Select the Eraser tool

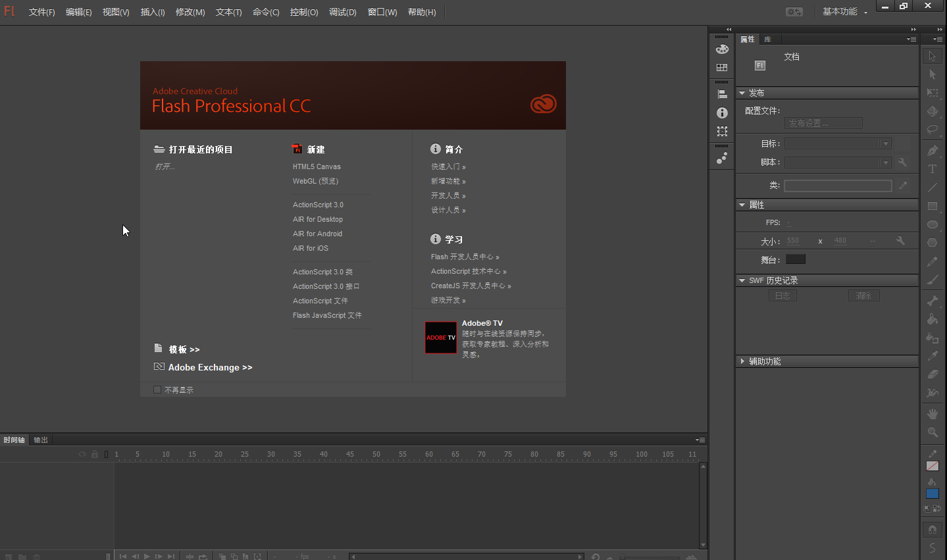point(933,374)
